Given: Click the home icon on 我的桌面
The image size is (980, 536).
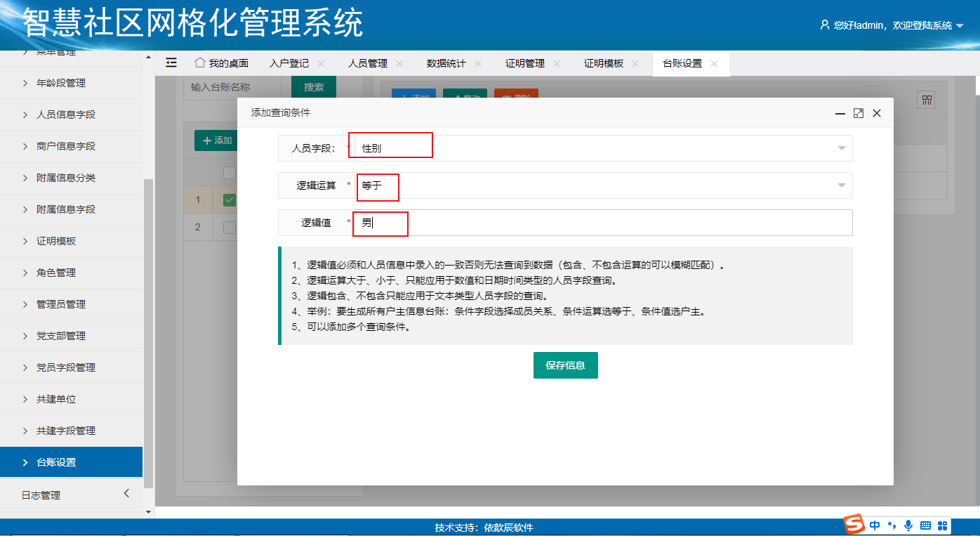Looking at the screenshot, I should (199, 63).
